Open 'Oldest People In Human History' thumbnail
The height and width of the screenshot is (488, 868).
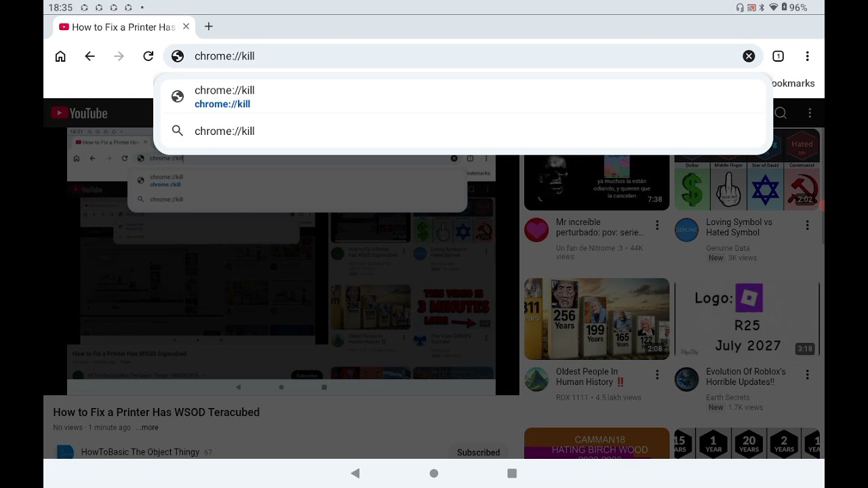pos(597,319)
